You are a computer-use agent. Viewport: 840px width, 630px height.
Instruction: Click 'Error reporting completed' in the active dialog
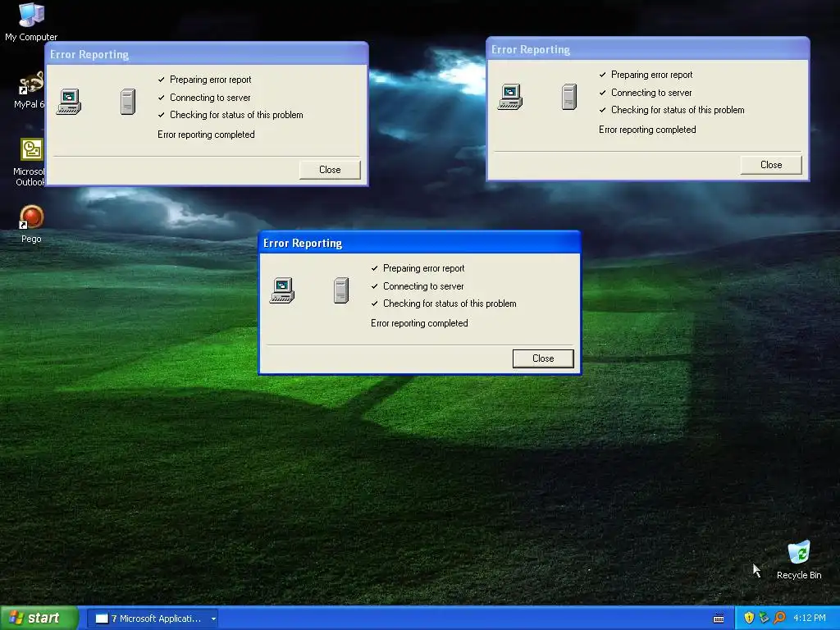click(x=419, y=323)
